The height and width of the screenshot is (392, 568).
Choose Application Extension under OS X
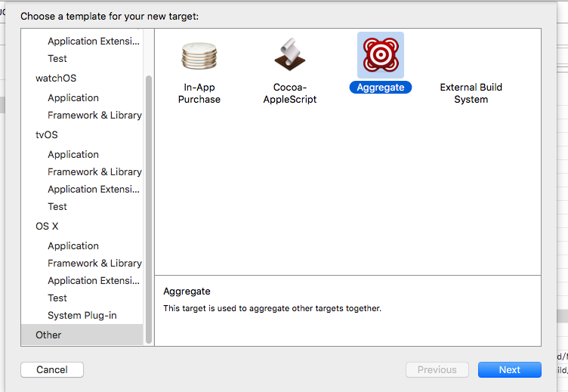(x=94, y=280)
